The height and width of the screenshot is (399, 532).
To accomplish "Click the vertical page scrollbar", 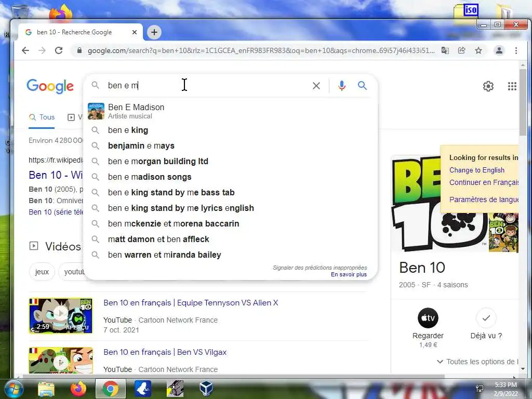I will click(x=523, y=102).
